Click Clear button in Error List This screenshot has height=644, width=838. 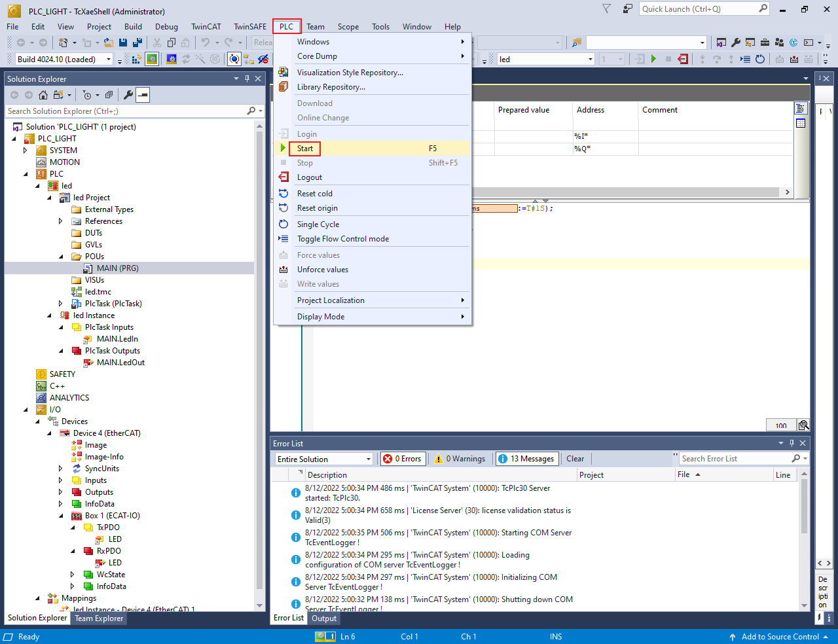click(x=575, y=459)
